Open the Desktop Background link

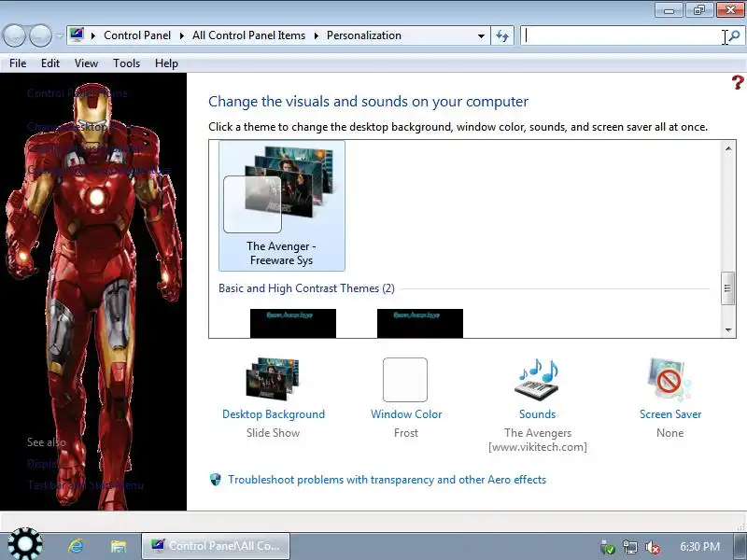pos(274,414)
